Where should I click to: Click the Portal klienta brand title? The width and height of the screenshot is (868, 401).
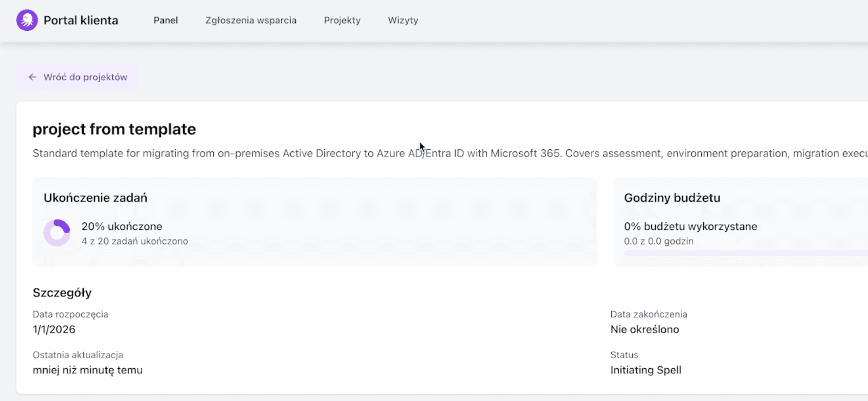click(x=81, y=20)
